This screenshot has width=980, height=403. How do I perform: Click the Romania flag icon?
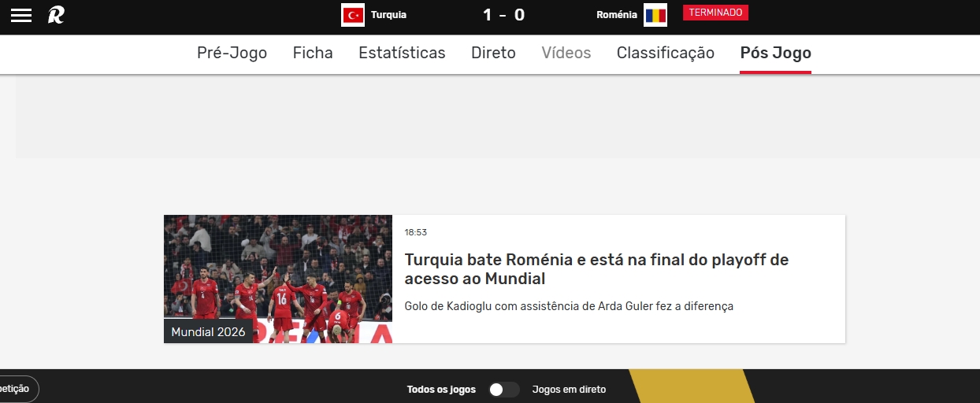[x=655, y=15]
